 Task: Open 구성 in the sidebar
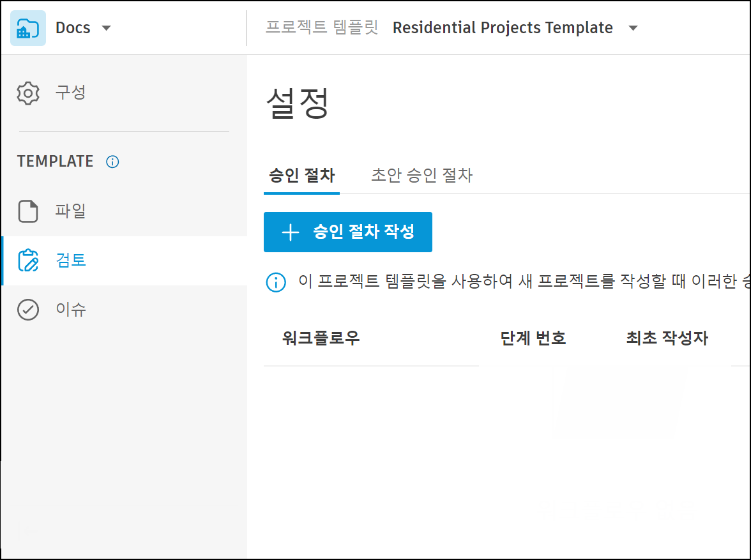click(x=70, y=93)
